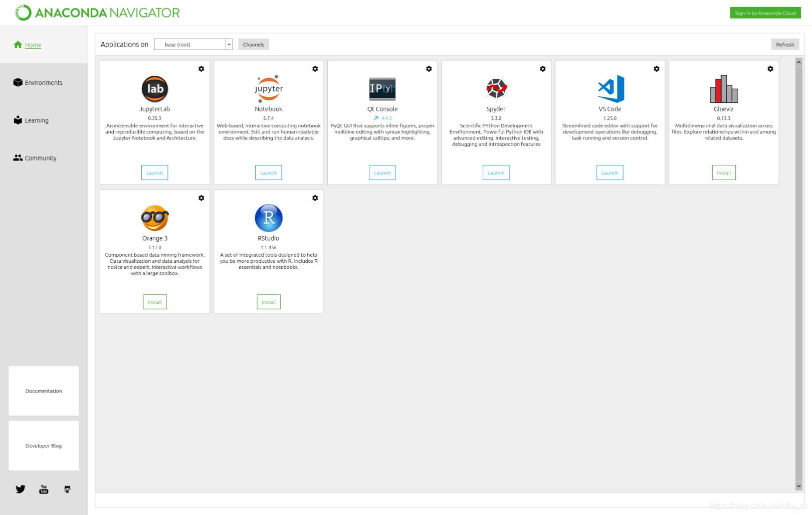Click the Orange 3 sunglasses icon
The image size is (812, 515).
coord(155,218)
